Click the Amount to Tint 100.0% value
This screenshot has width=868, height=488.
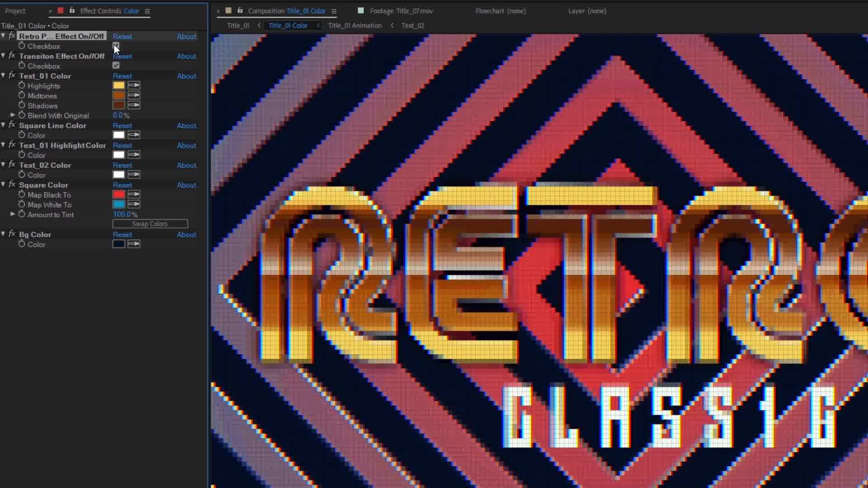pyautogui.click(x=125, y=214)
